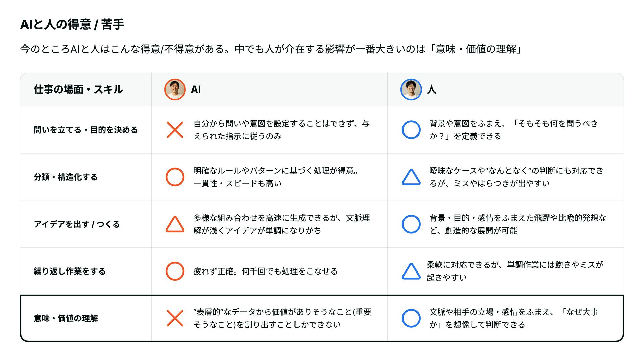This screenshot has height=362, width=644.
Task: Click the orange circle icon in 分類・構造化する row
Action: click(x=175, y=177)
